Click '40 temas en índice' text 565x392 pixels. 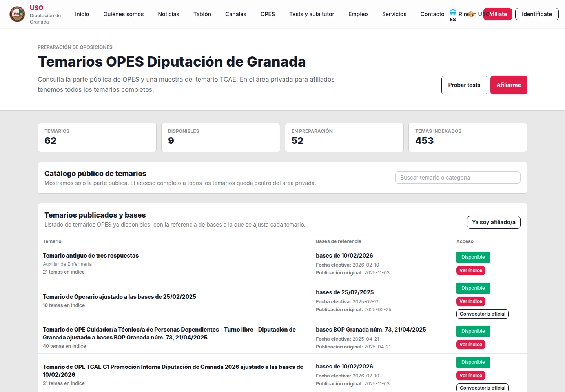click(64, 346)
